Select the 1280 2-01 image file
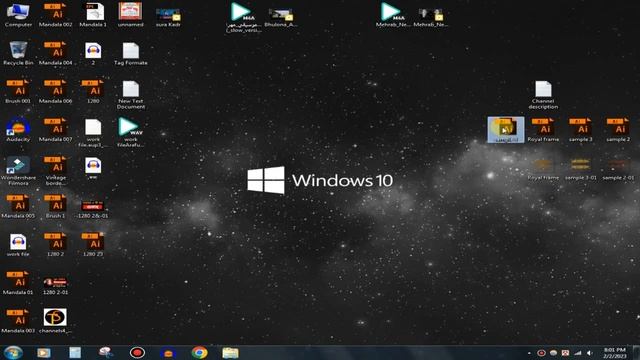Screen dimensions: 640x360 pyautogui.click(x=56, y=286)
